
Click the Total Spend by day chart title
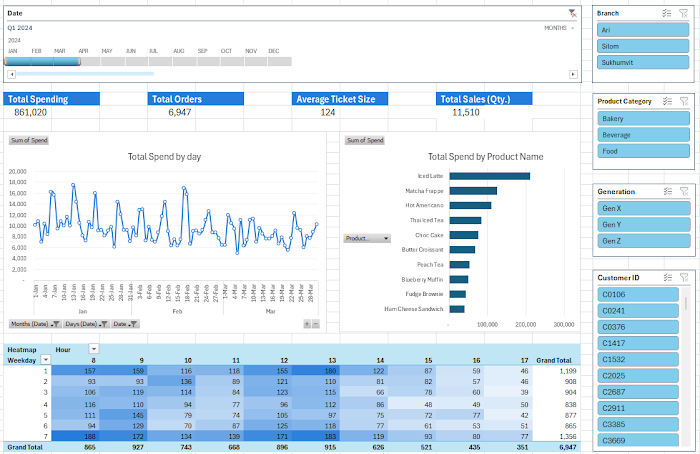click(164, 157)
